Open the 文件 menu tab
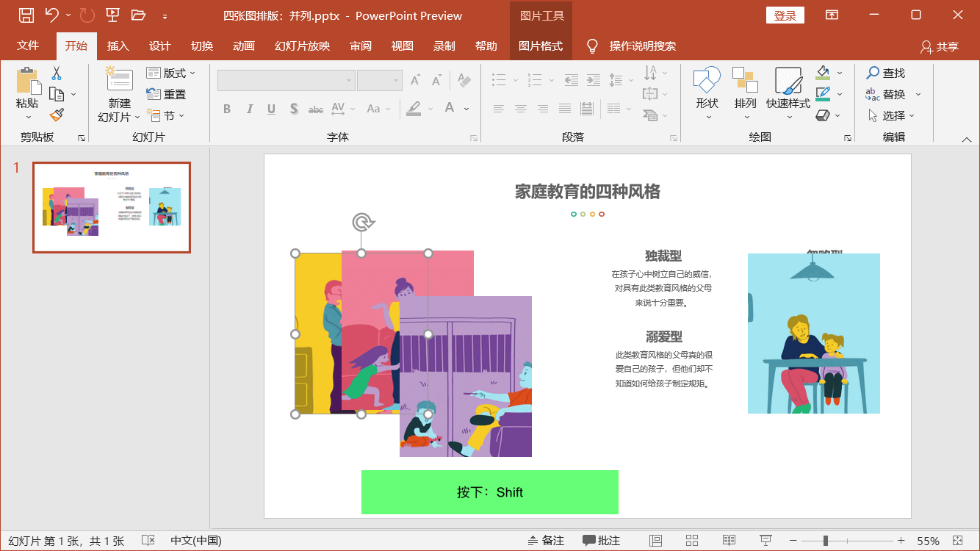 point(28,46)
